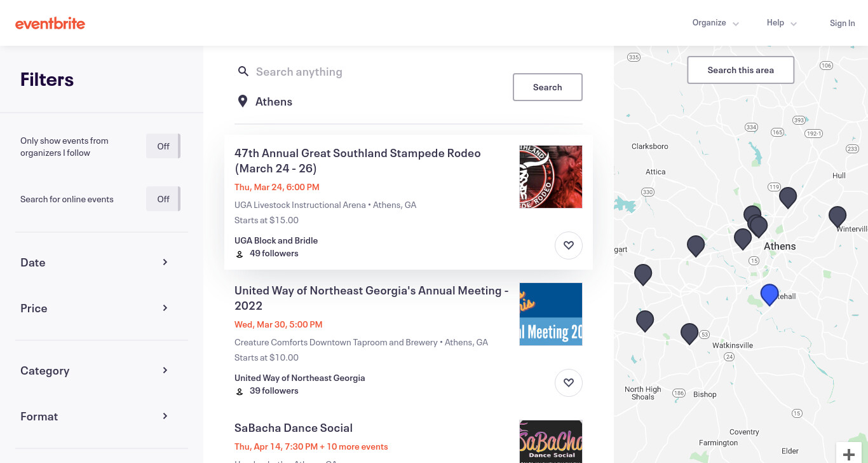The height and width of the screenshot is (463, 868).
Task: Click the Search button
Action: click(548, 87)
